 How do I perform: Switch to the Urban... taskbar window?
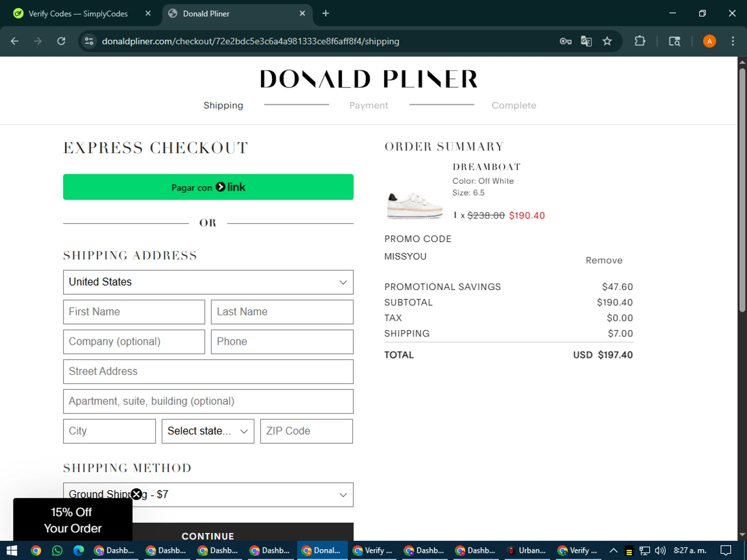[x=527, y=551]
